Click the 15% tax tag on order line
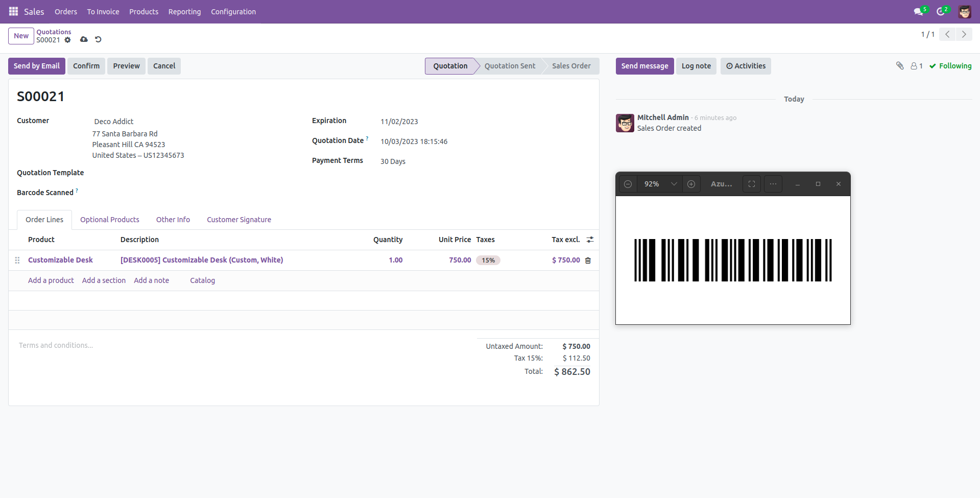The height and width of the screenshot is (498, 980). (488, 260)
